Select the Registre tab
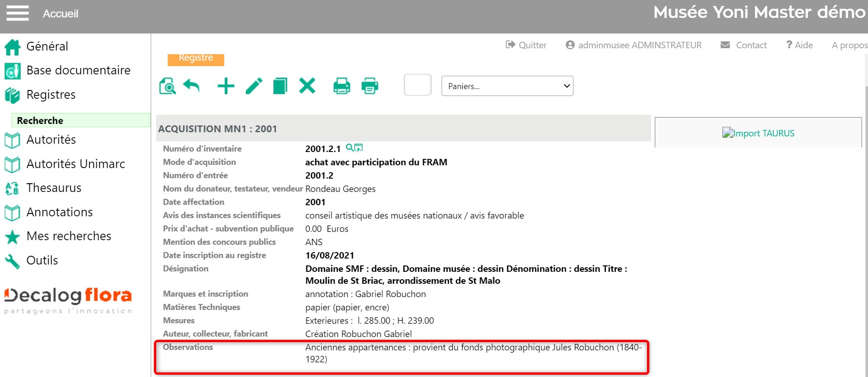868x377 pixels. pos(196,58)
